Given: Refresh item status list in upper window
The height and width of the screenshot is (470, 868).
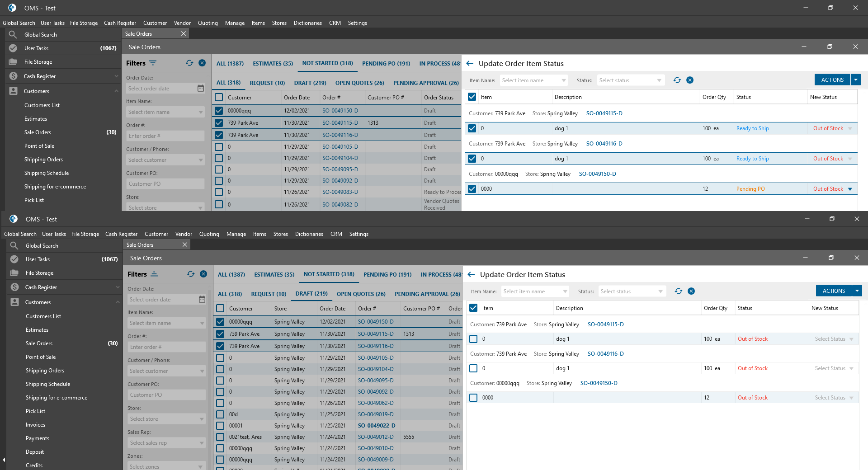Looking at the screenshot, I should 677,80.
